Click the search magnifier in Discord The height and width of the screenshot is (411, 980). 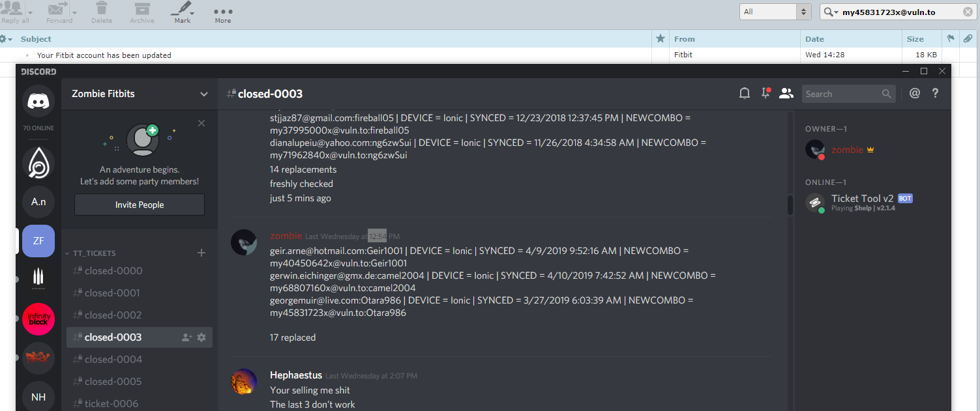tap(886, 94)
